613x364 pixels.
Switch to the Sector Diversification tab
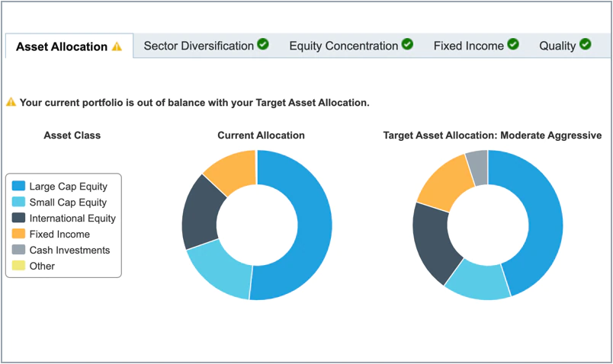click(x=198, y=46)
